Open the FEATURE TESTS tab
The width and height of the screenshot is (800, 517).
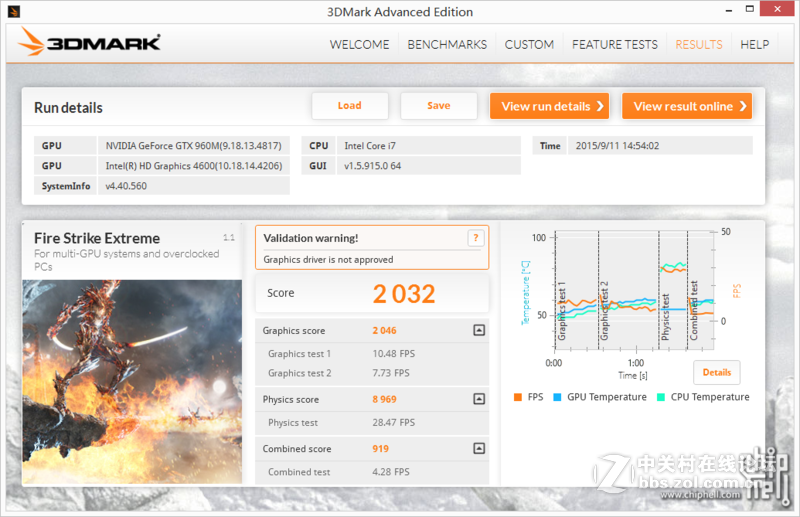coord(615,45)
